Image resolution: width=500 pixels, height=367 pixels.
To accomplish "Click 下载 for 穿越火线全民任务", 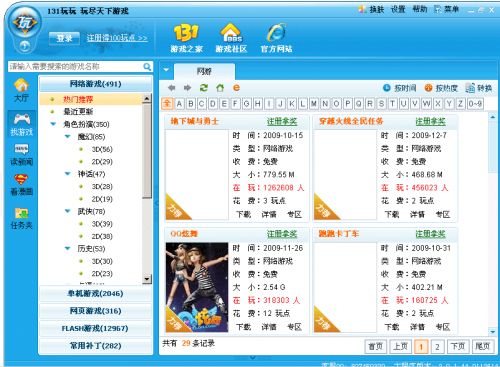I will point(392,214).
